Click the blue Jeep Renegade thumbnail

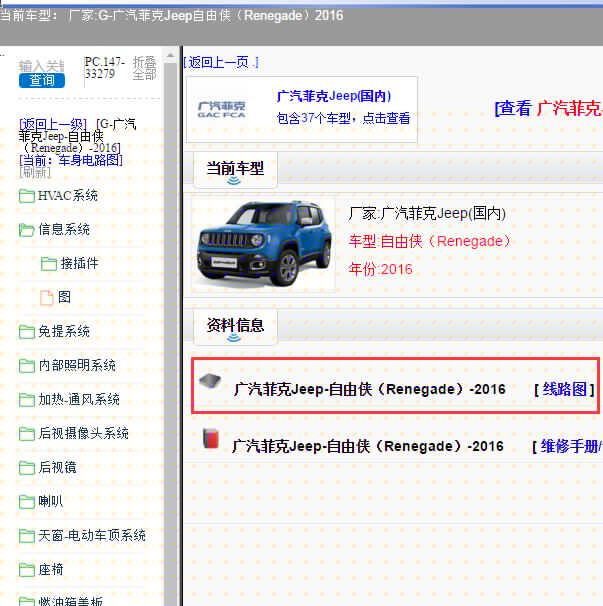(263, 243)
